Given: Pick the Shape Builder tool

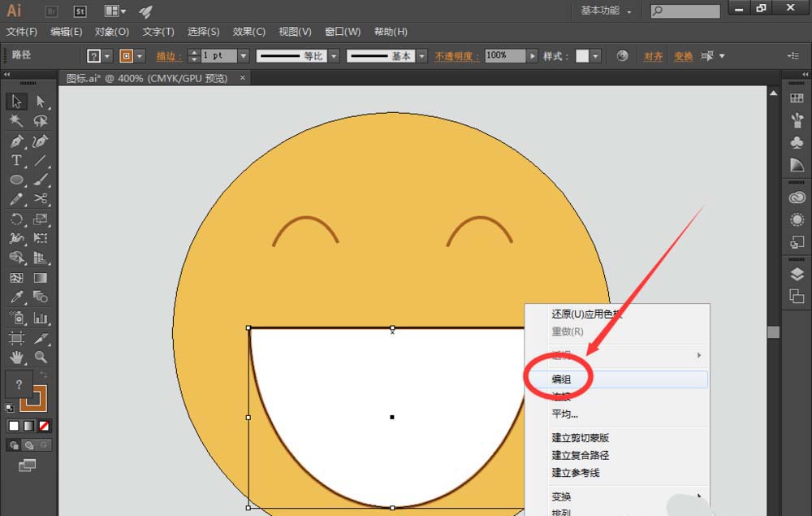Looking at the screenshot, I should pyautogui.click(x=16, y=258).
